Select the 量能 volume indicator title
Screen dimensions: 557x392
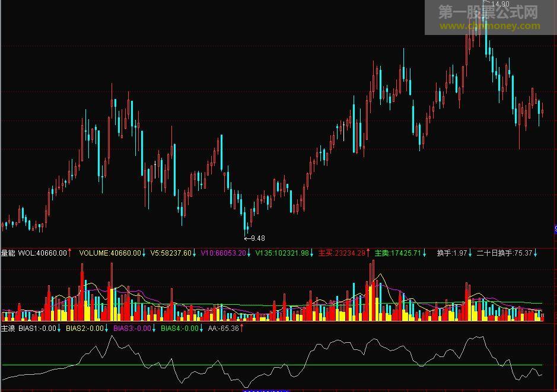tap(8, 253)
